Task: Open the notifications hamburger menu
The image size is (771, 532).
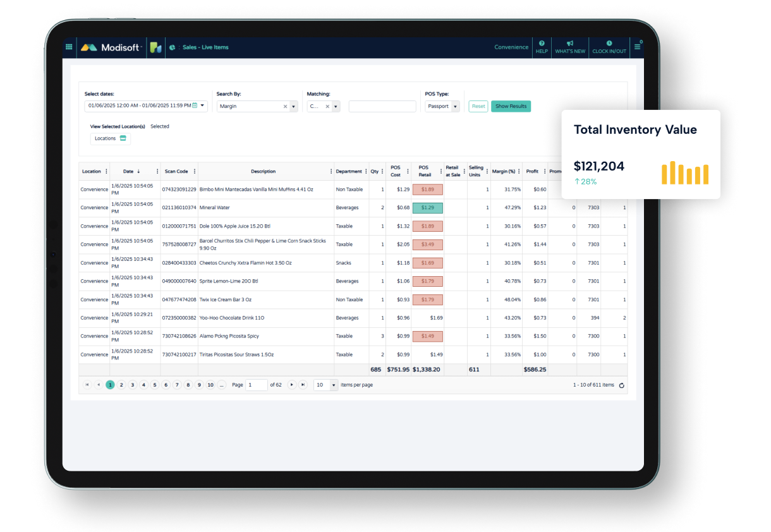Action: 637,47
